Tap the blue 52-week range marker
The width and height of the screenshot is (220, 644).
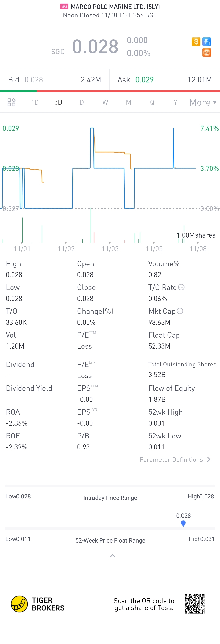[183, 523]
